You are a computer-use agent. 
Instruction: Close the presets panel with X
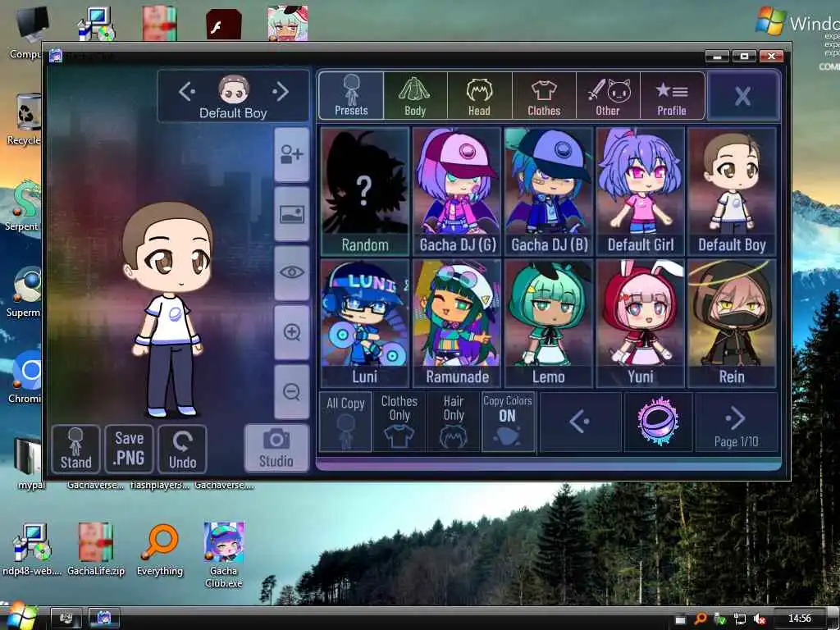click(x=742, y=97)
